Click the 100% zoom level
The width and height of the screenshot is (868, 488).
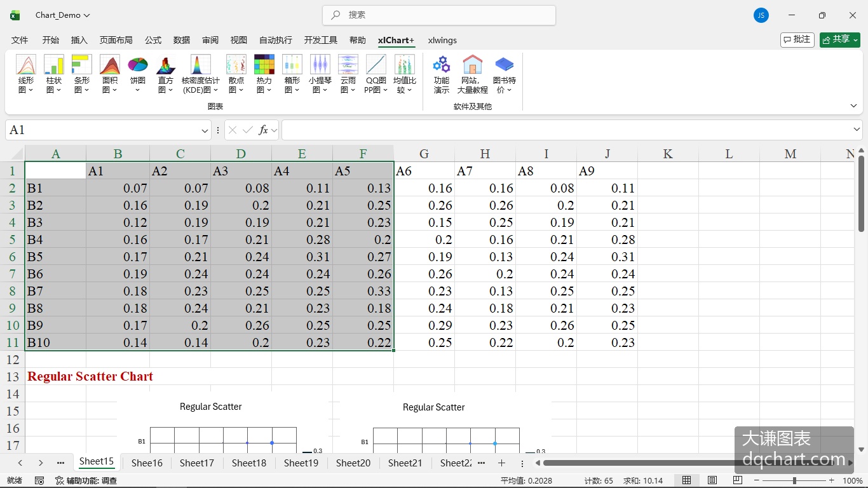[852, 480]
